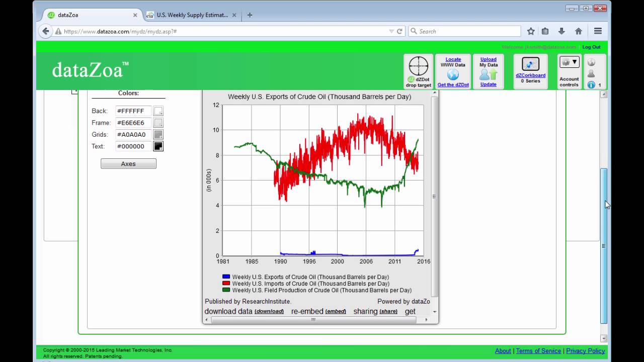Image resolution: width=644 pixels, height=362 pixels.
Task: Click chart frame scroll right arrow
Action: pyautogui.click(x=427, y=319)
